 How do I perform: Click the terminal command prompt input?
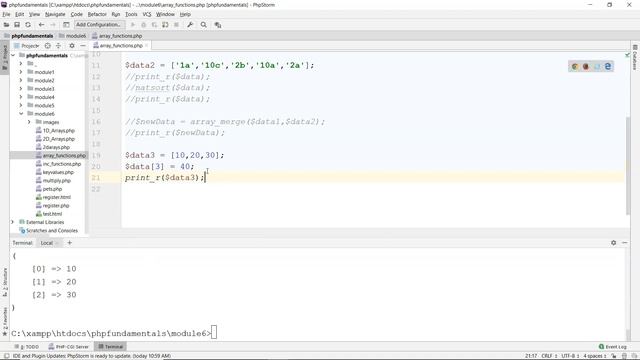(214, 333)
